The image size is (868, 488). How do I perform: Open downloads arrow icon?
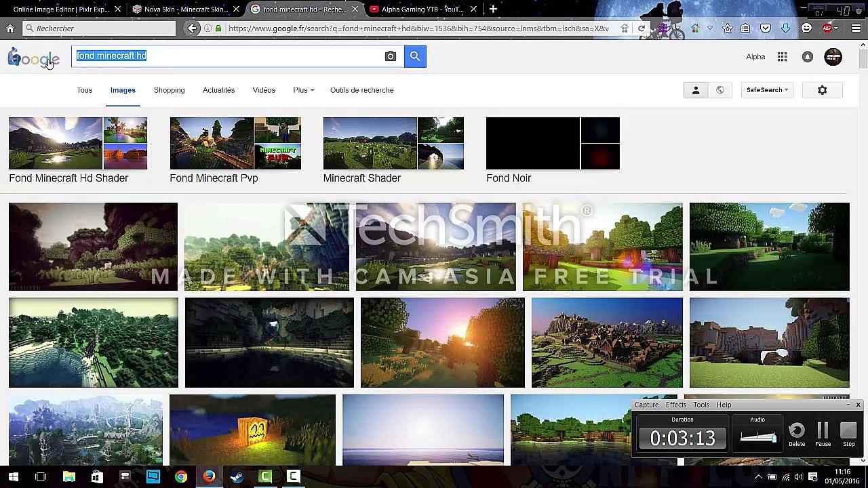click(x=785, y=28)
